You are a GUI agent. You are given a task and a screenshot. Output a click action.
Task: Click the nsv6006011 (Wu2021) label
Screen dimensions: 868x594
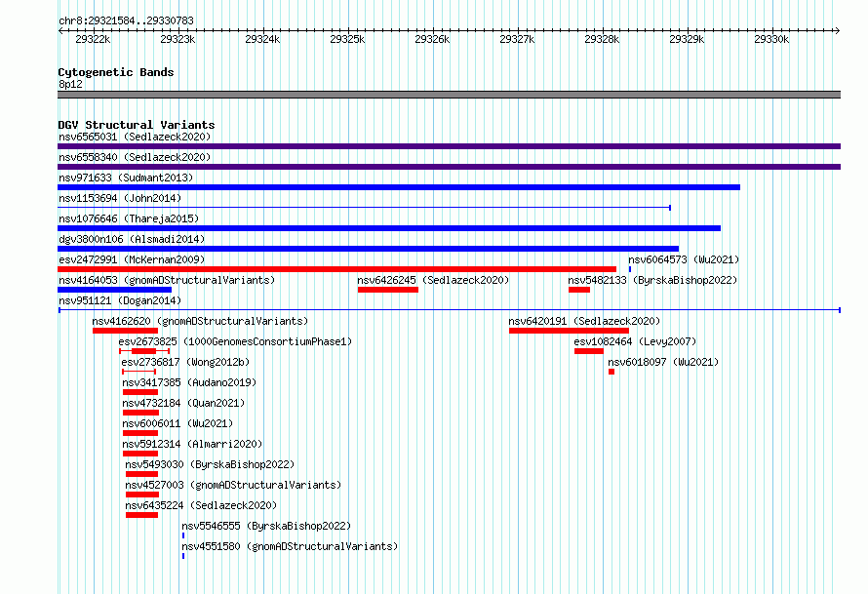point(178,423)
